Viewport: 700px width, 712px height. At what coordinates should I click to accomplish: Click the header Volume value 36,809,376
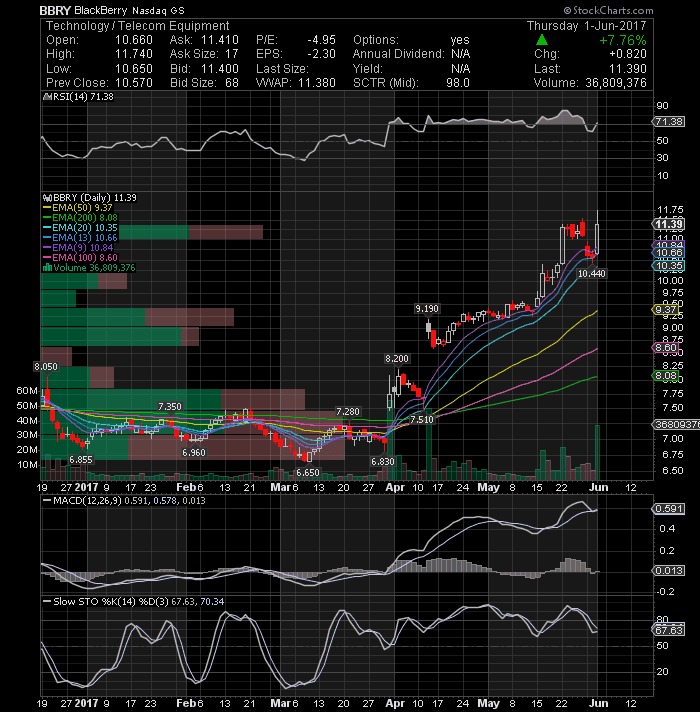pyautogui.click(x=616, y=83)
